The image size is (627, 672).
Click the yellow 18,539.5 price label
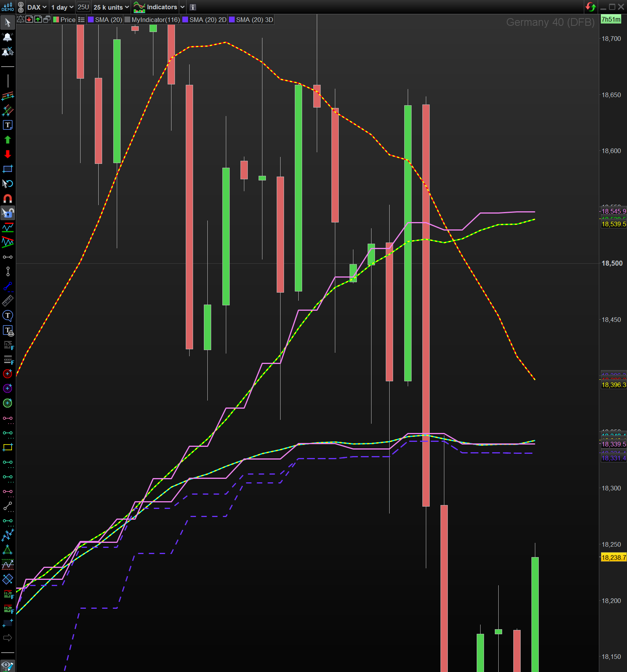coord(614,224)
